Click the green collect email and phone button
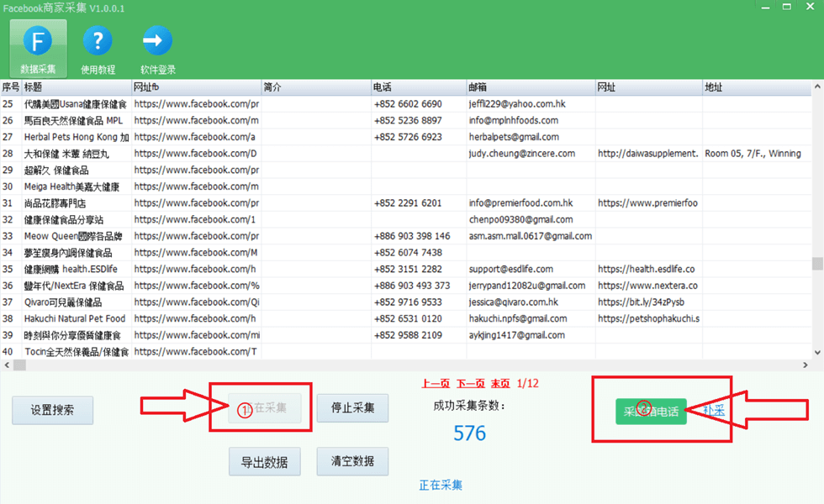Viewport: 824px width, 504px height. pos(651,412)
